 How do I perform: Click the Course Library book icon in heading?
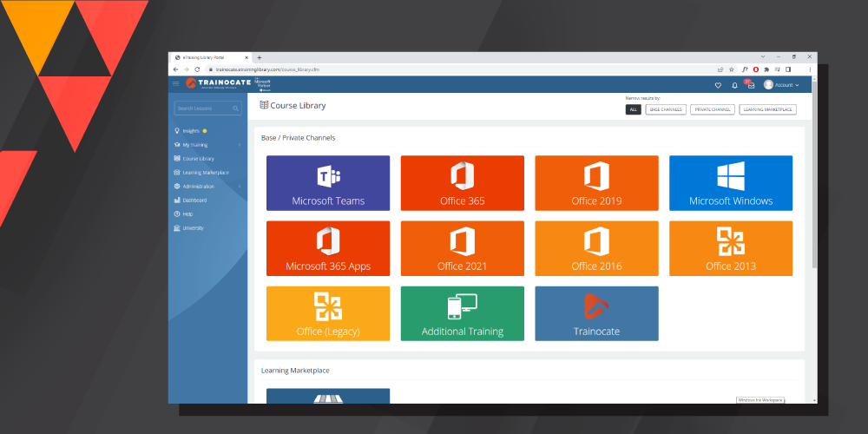[x=264, y=105]
